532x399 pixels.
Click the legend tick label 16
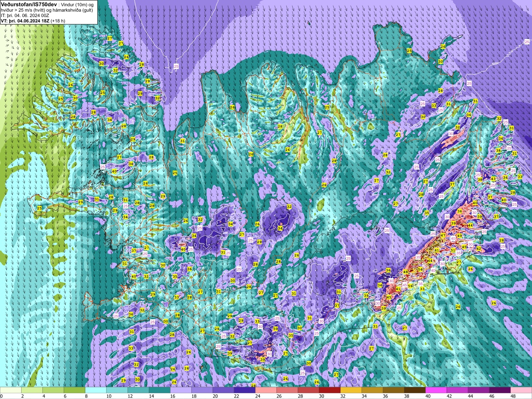pos(172,396)
